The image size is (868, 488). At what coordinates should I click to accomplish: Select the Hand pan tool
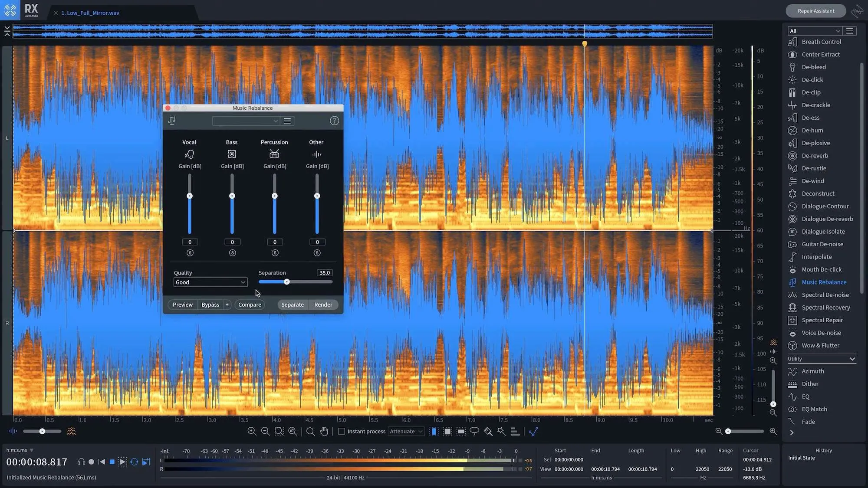click(x=324, y=431)
